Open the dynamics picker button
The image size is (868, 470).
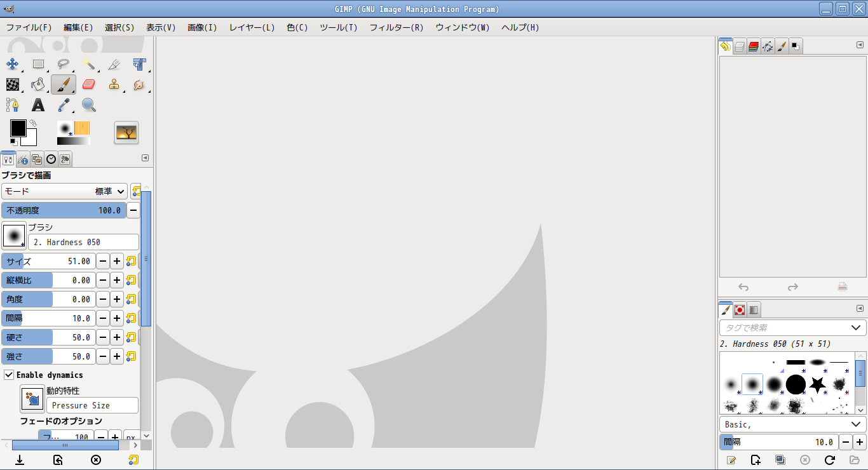tap(32, 398)
